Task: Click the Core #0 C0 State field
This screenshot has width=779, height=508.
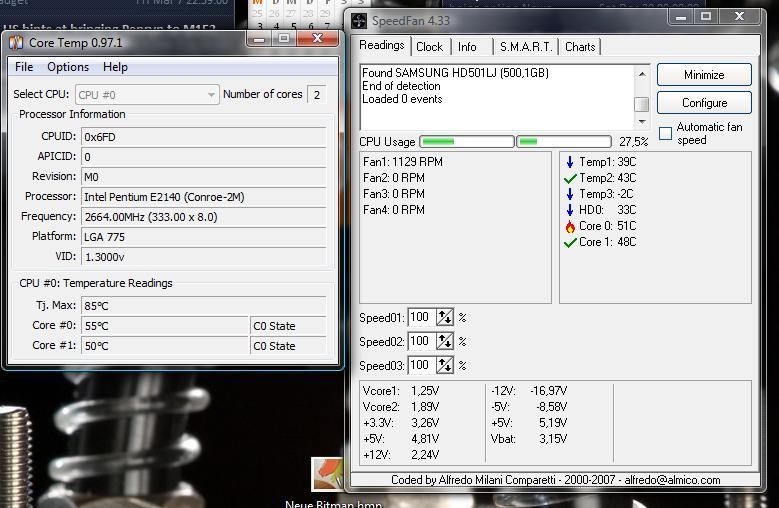Action: click(288, 326)
